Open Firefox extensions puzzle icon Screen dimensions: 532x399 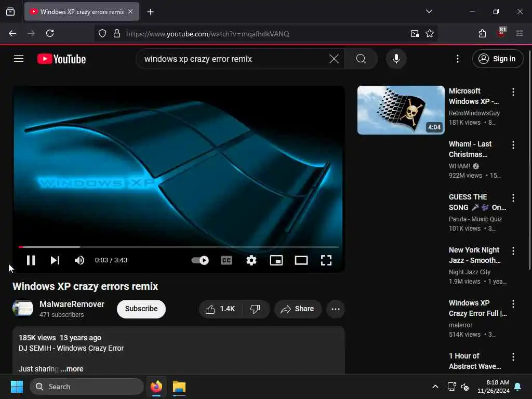tap(482, 33)
